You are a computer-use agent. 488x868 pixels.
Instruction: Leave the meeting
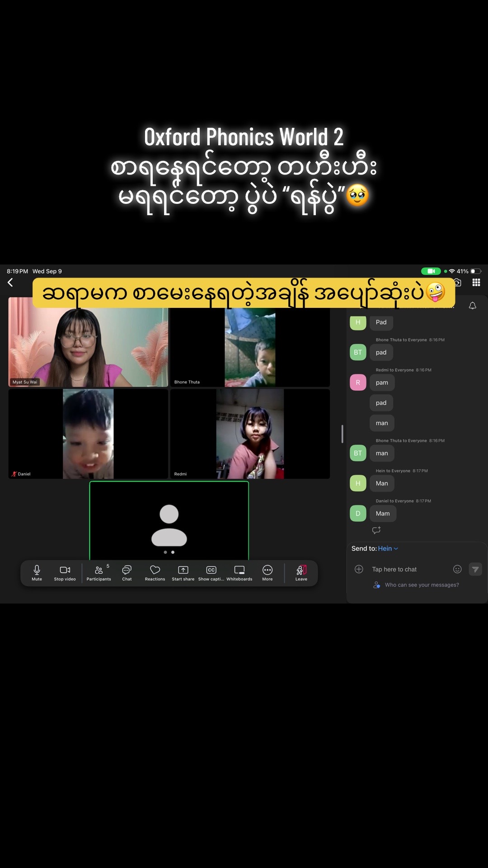[301, 573]
